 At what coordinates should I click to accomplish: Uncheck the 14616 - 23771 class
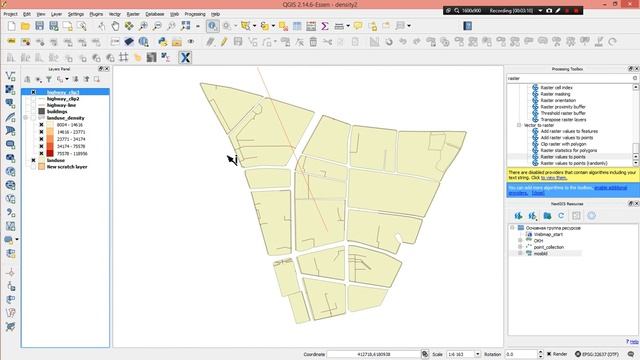(41, 132)
